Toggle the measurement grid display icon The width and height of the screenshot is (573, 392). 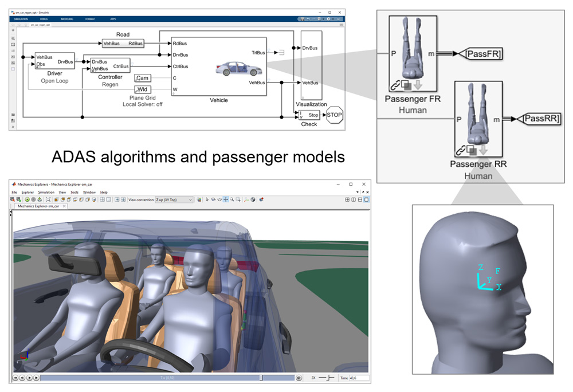101,199
